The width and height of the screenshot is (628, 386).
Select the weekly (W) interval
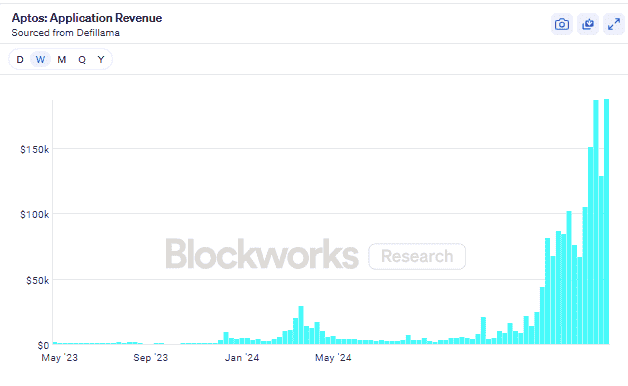click(x=40, y=60)
